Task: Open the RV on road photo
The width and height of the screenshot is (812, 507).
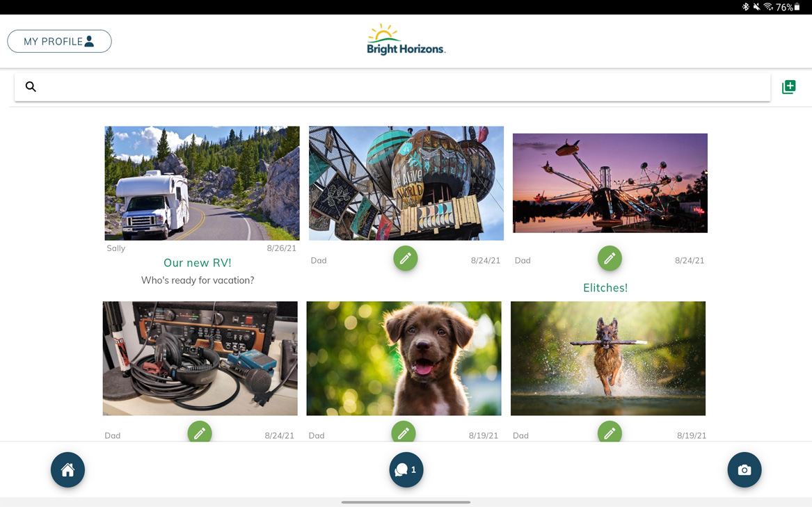Action: click(x=202, y=183)
